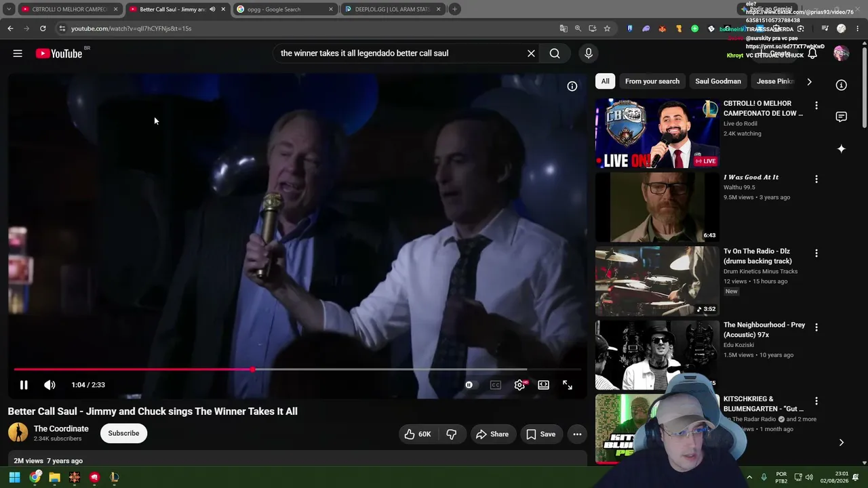Image resolution: width=868 pixels, height=488 pixels.
Task: Close the Better Call Saul tab
Action: pyautogui.click(x=223, y=9)
